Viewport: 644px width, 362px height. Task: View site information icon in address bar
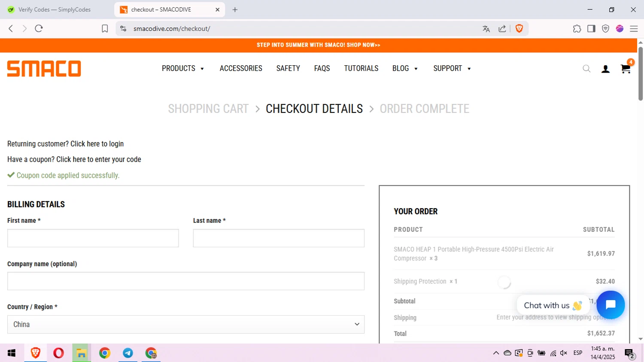coord(123,28)
